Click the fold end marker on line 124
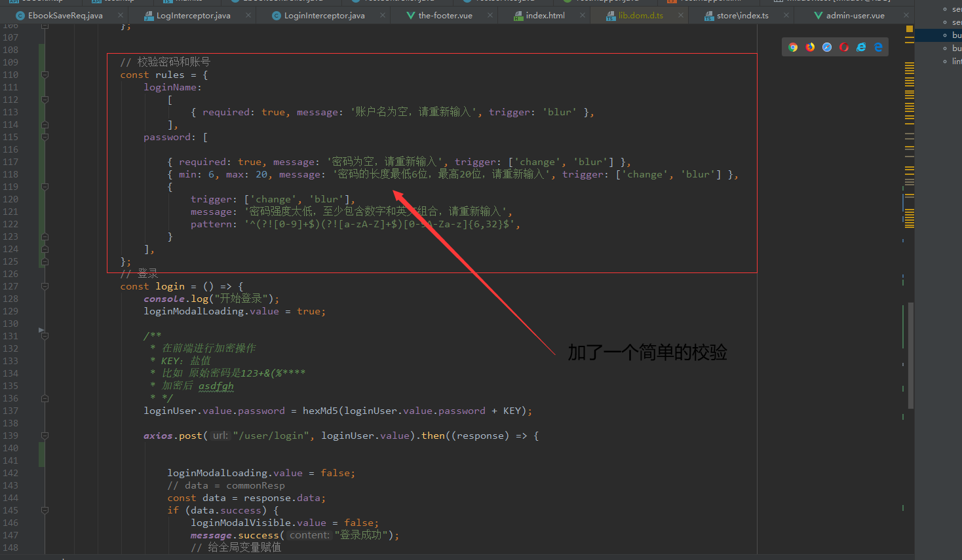This screenshot has height=560, width=962. pyautogui.click(x=45, y=249)
